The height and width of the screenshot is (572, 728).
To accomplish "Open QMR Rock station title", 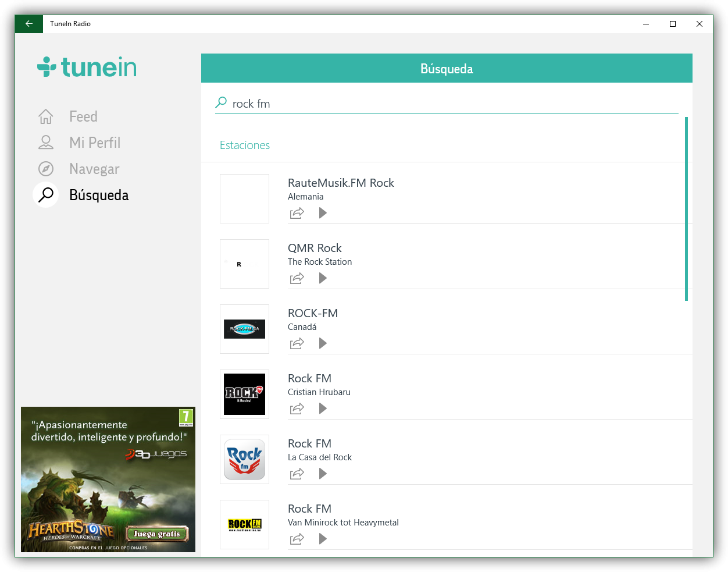I will pos(315,248).
